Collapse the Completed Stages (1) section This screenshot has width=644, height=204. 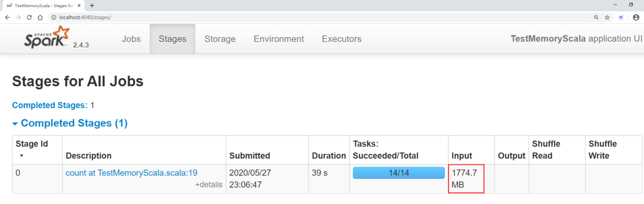coord(70,123)
